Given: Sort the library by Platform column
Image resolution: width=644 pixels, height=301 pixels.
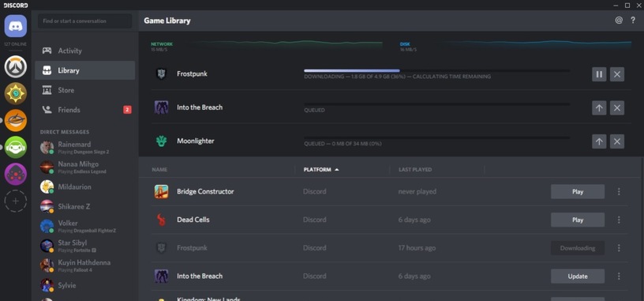Looking at the screenshot, I should pyautogui.click(x=321, y=169).
